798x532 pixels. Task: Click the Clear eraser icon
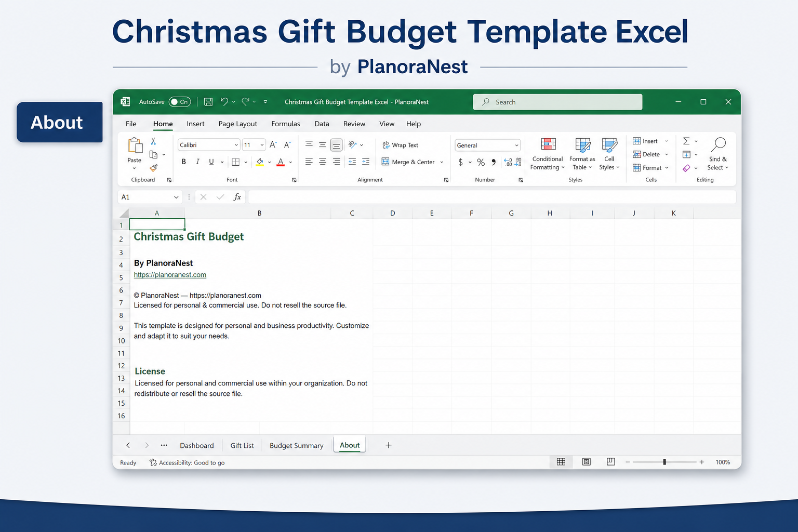coord(686,168)
